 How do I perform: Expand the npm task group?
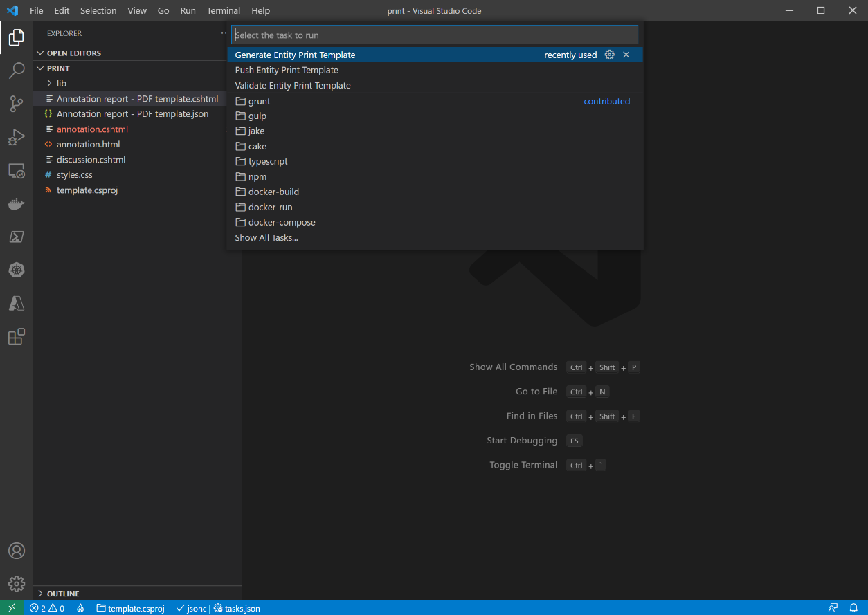click(x=435, y=177)
